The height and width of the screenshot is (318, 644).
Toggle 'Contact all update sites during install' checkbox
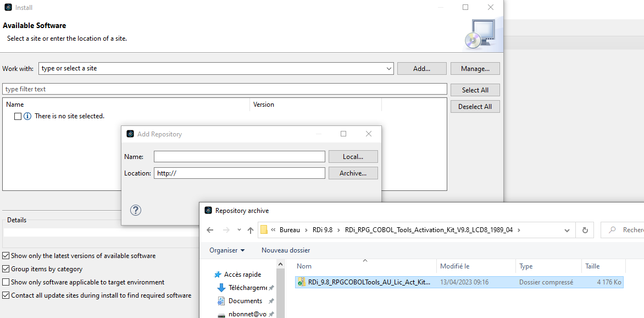pyautogui.click(x=5, y=295)
